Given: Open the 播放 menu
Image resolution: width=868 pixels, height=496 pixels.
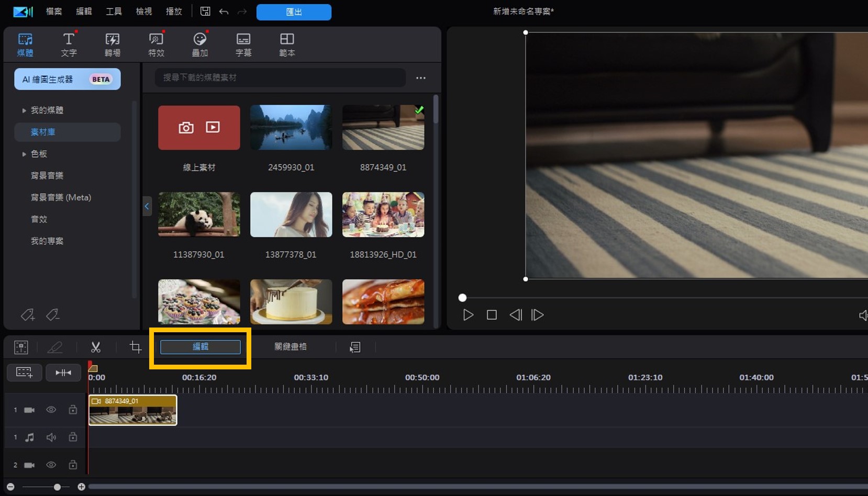Looking at the screenshot, I should [173, 11].
